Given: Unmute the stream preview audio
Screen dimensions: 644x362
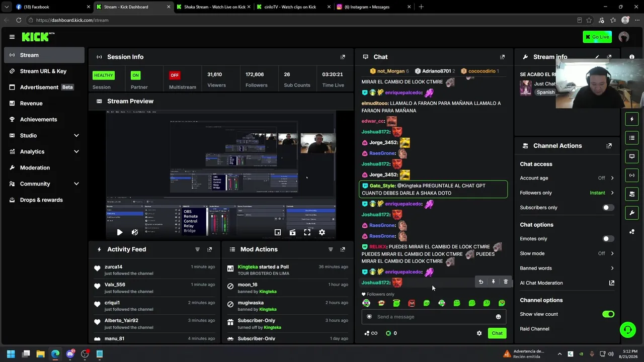Looking at the screenshot, I should tap(134, 232).
